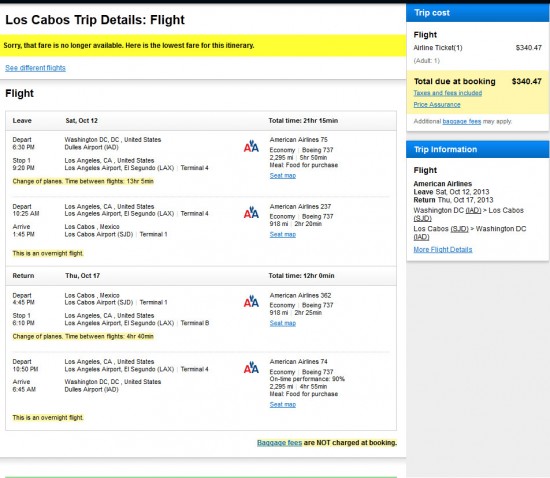Image resolution: width=550 pixels, height=478 pixels.
Task: Click American Airlines logo for flight 75
Action: point(251,146)
